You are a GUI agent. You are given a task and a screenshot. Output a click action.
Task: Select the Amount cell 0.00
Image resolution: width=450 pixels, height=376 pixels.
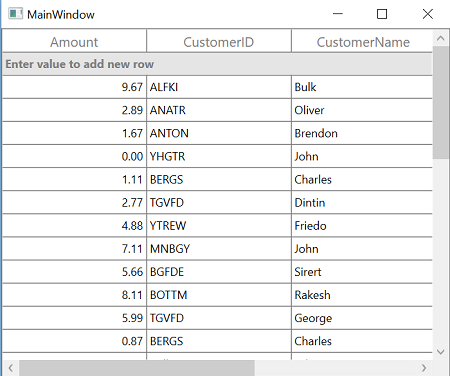click(x=74, y=156)
